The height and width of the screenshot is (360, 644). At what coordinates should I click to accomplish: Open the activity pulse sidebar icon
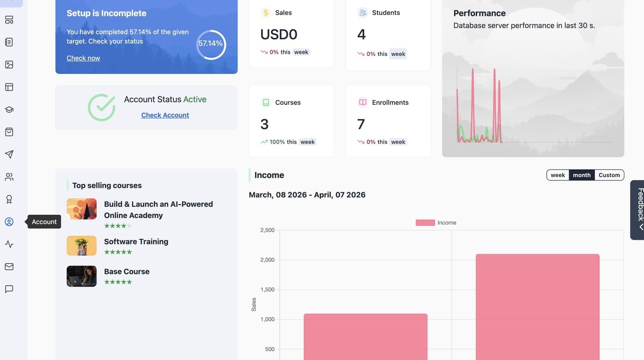click(x=9, y=244)
